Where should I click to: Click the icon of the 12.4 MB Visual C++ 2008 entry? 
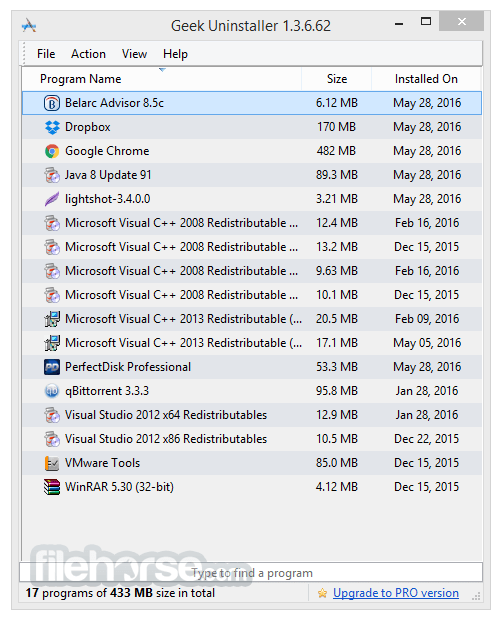(52, 223)
